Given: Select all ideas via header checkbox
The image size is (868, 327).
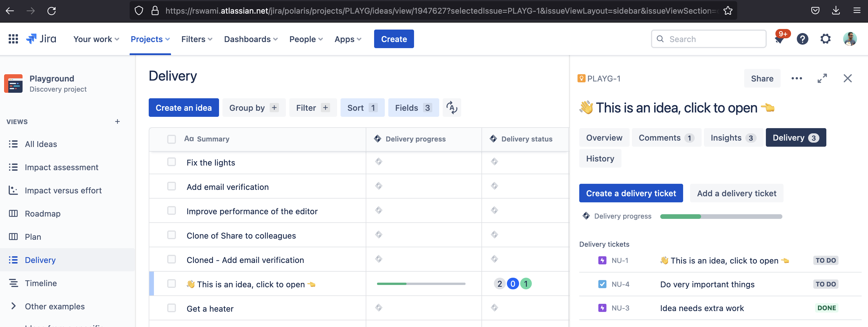Looking at the screenshot, I should [172, 139].
